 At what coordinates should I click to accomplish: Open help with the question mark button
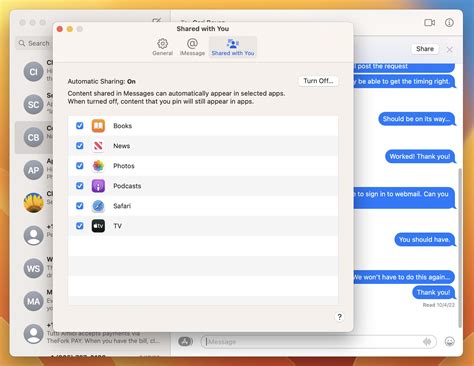point(339,317)
